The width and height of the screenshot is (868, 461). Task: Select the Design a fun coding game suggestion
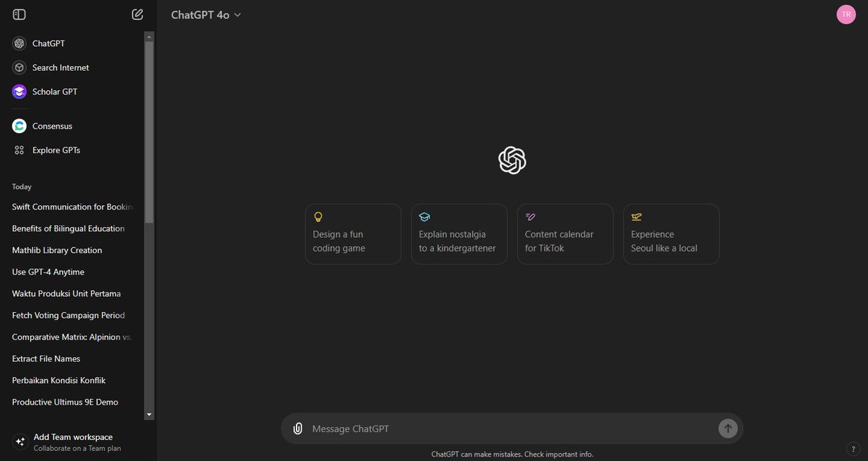click(353, 234)
